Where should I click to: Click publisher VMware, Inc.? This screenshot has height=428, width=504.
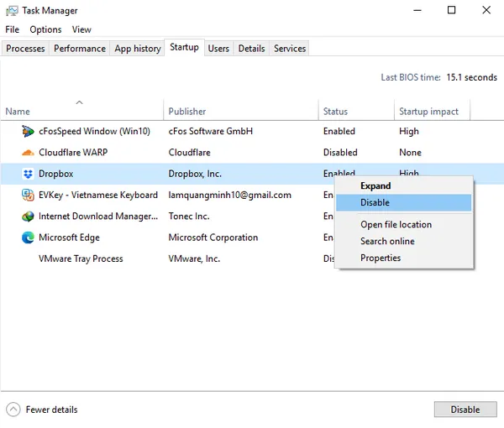coord(194,258)
